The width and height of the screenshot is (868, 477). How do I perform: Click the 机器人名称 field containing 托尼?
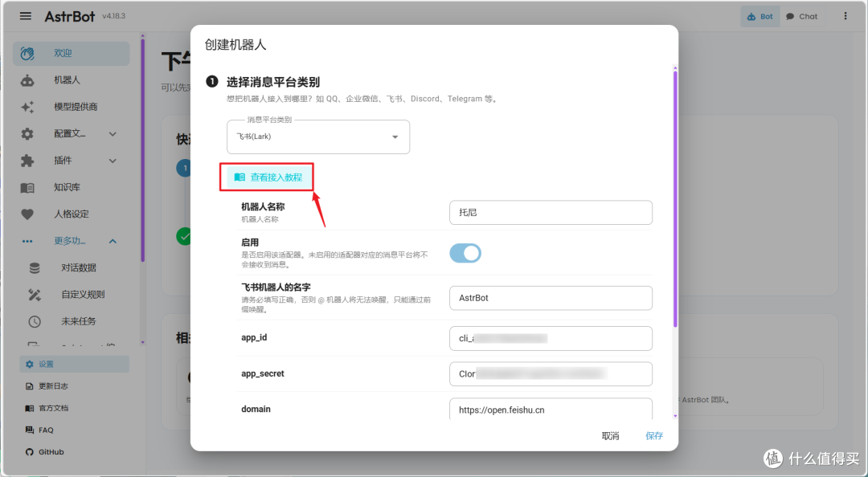551,213
